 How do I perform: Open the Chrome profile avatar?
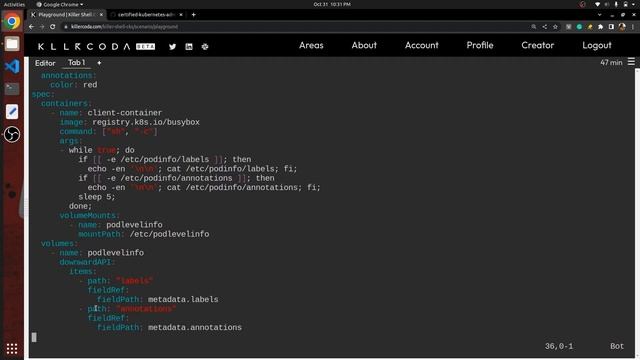pyautogui.click(x=622, y=27)
